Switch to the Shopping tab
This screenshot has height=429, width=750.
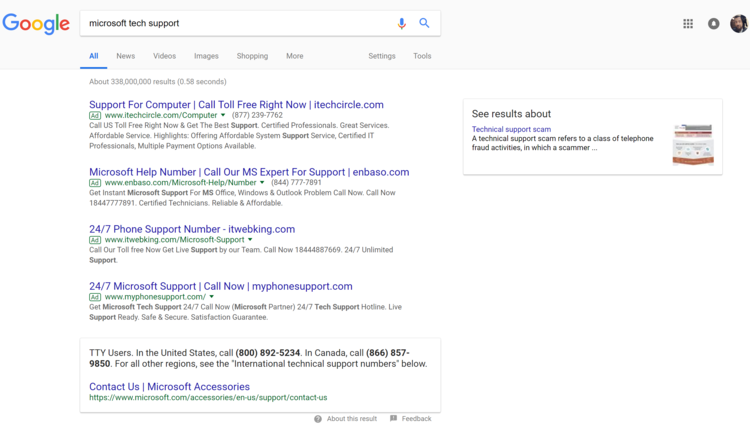tap(252, 56)
